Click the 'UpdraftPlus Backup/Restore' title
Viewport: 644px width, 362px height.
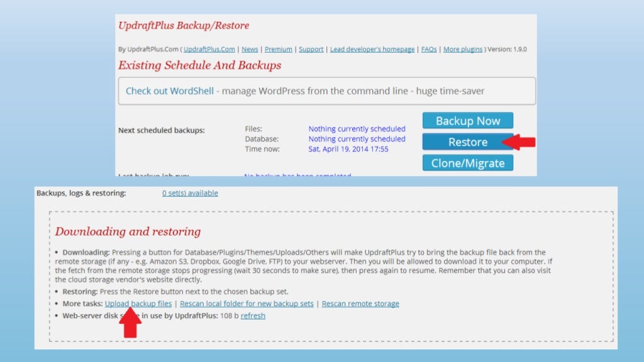[184, 25]
